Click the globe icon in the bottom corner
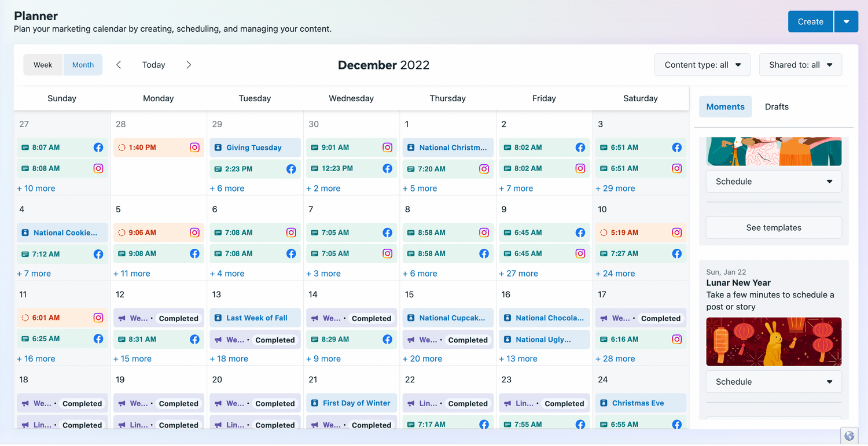Screen dimensions: 868x446 click(849, 436)
